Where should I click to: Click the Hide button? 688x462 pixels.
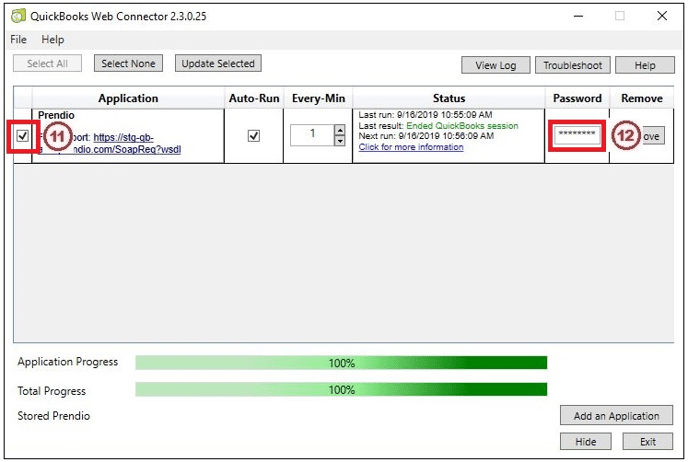pyautogui.click(x=585, y=442)
